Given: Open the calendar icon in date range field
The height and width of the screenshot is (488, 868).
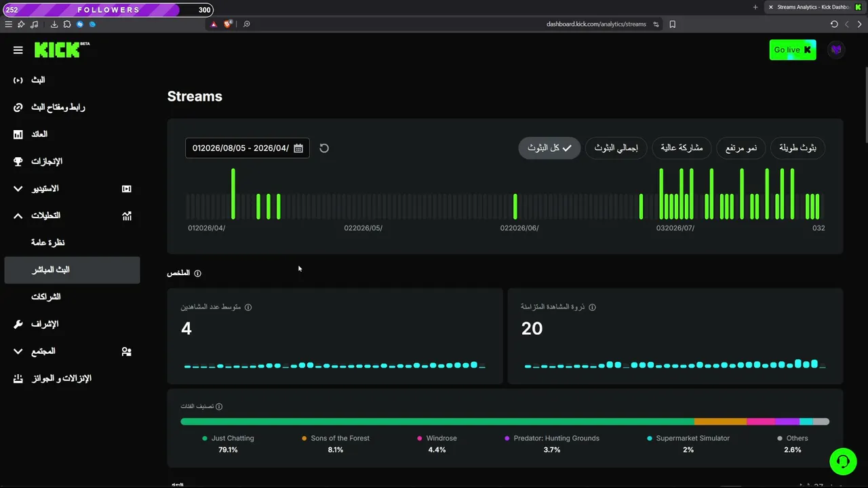Looking at the screenshot, I should 298,148.
